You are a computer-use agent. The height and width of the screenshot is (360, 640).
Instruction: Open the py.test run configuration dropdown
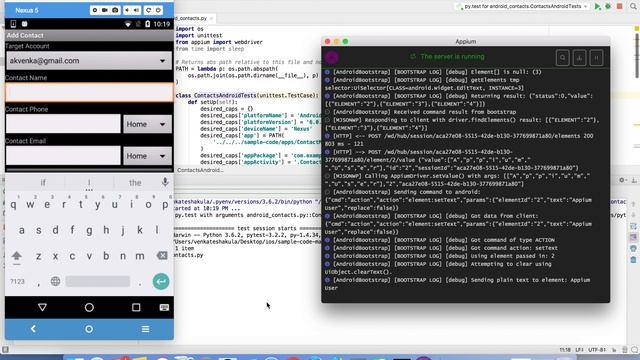(x=522, y=7)
